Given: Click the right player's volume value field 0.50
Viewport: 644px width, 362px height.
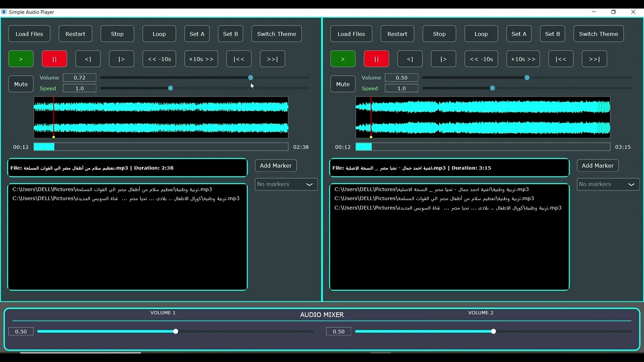Looking at the screenshot, I should coord(401,77).
